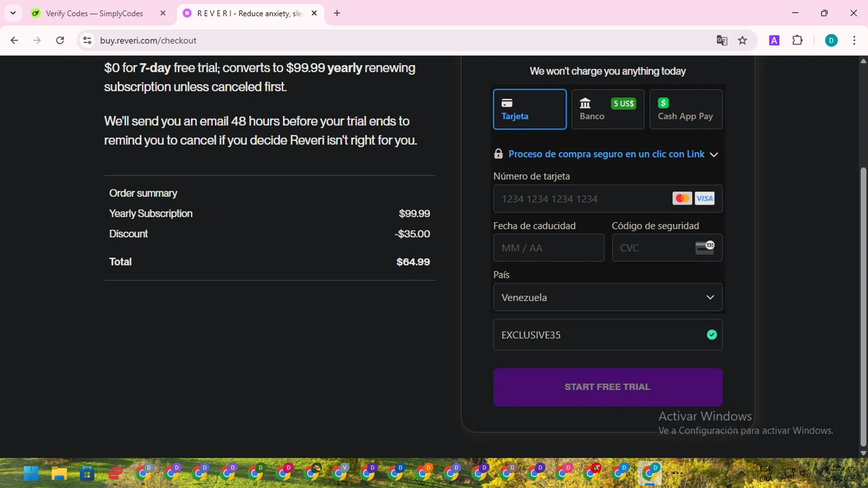Click the Yearly Subscription price $99.99
Viewport: 868px width, 488px height.
[x=414, y=214]
